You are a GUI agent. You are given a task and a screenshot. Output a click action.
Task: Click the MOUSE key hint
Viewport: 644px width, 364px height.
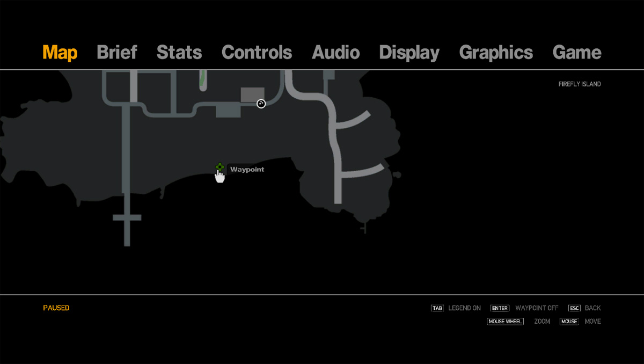point(569,322)
